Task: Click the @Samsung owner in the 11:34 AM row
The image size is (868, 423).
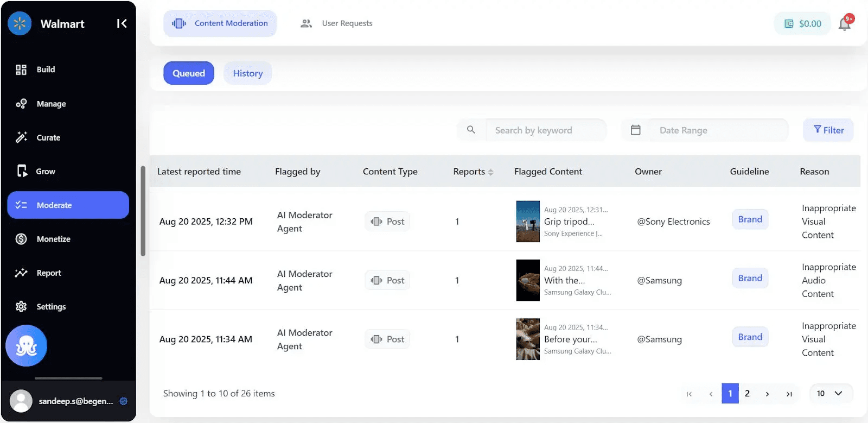Action: click(x=659, y=339)
